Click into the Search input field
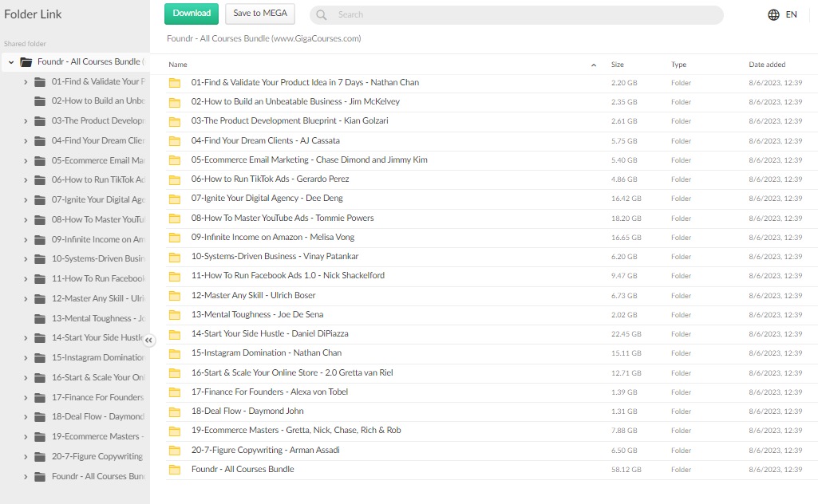The height and width of the screenshot is (504, 818). click(519, 14)
